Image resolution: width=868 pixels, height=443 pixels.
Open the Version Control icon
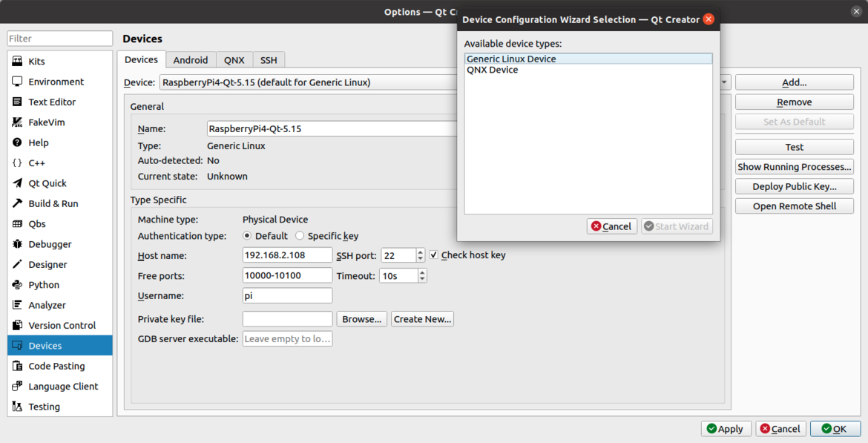tap(17, 325)
